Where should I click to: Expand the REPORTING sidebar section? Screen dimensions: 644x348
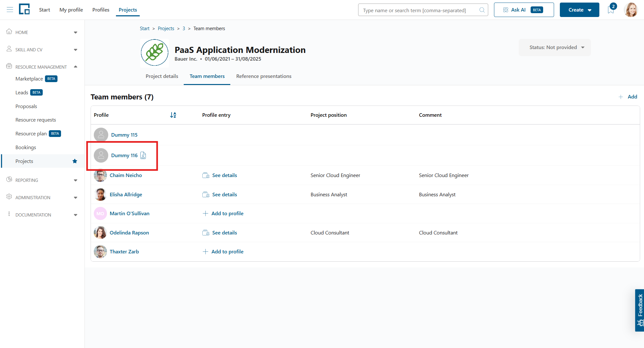(42, 180)
